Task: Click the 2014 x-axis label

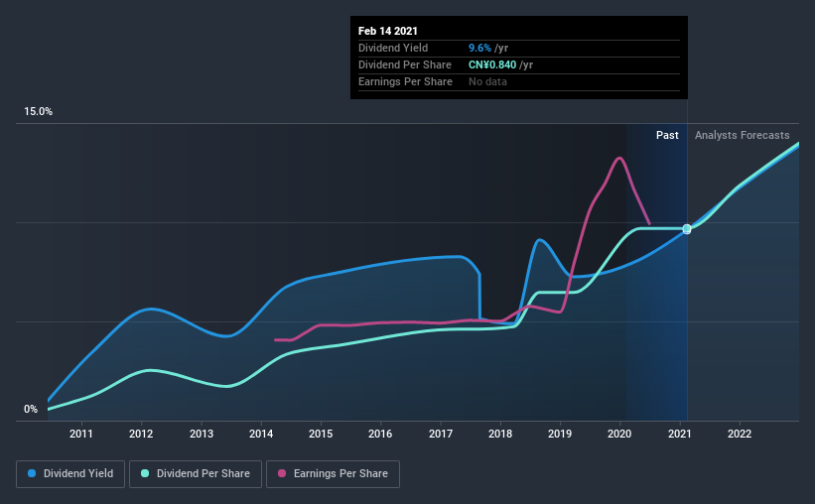Action: pyautogui.click(x=261, y=434)
